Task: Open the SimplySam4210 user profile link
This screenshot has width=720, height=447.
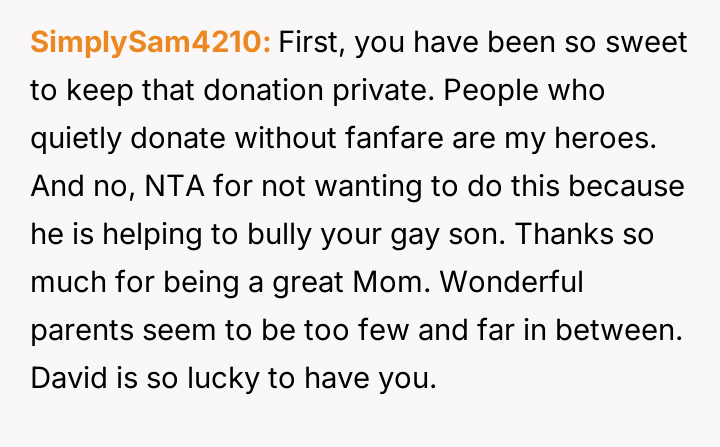Action: pos(150,43)
